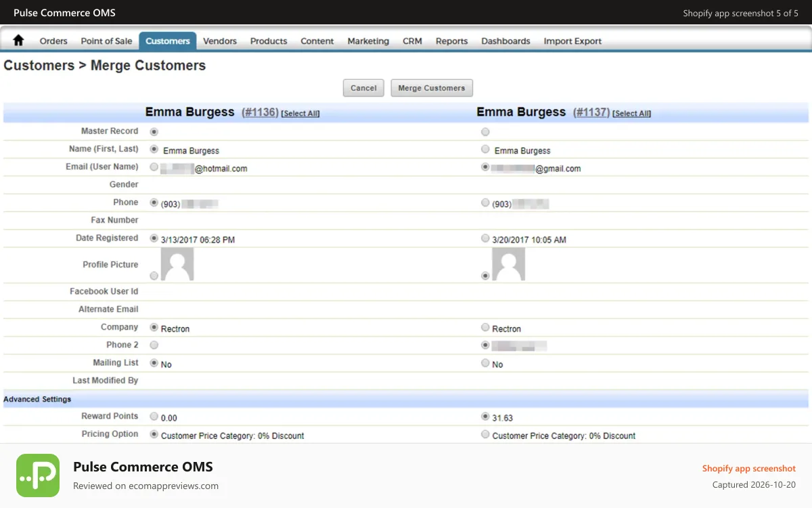
Task: Click the Facebook User Id label
Action: 104,291
